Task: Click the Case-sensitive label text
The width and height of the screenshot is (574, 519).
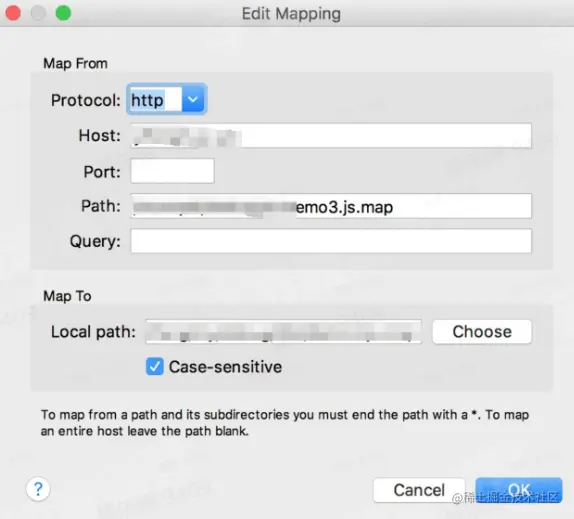Action: coord(225,367)
